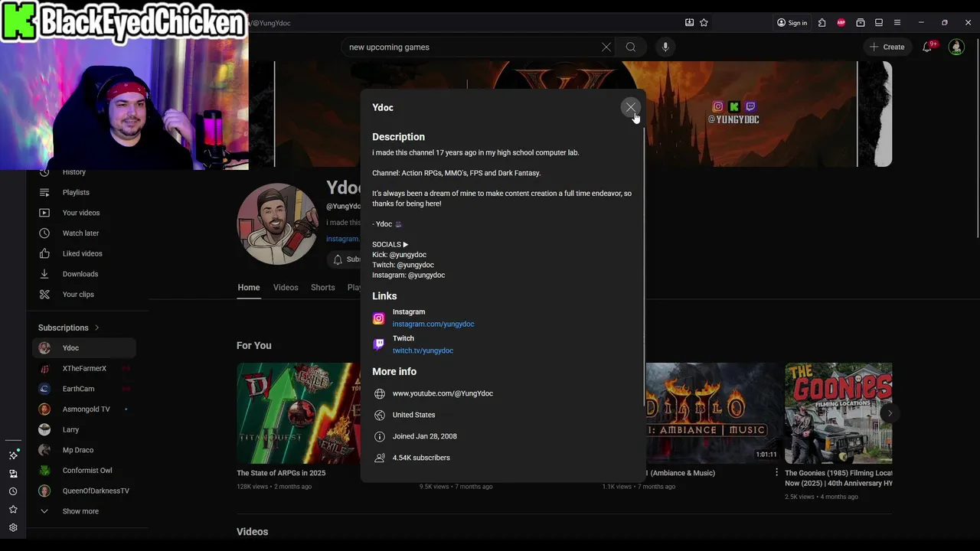The height and width of the screenshot is (551, 980).
Task: Open the three-dot menu on the Ambiance video
Action: coord(776,473)
